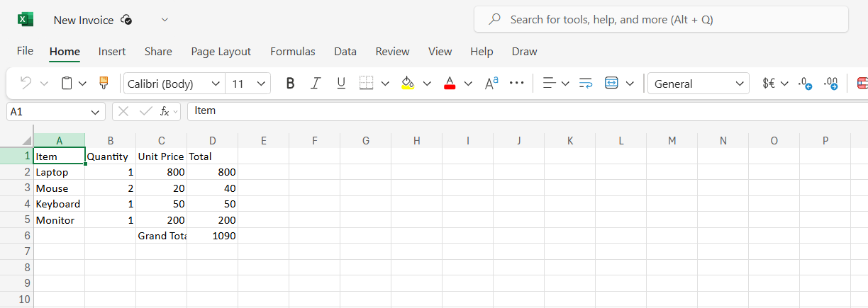Open the Calibri (Body) font dropdown
The height and width of the screenshot is (308, 868).
174,84
